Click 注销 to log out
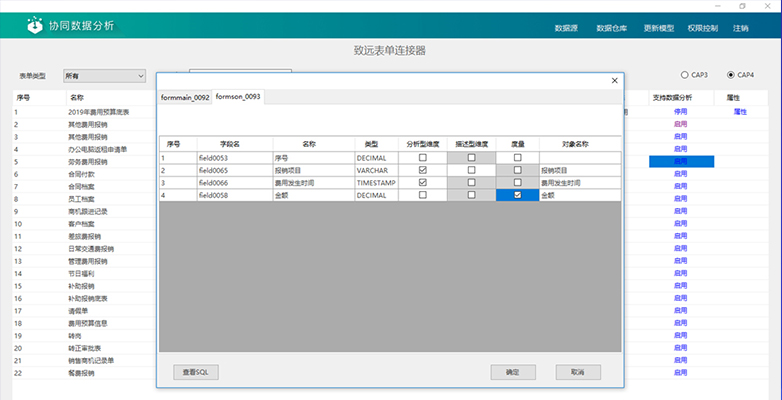Screen dimensions: 782x400 (741, 28)
